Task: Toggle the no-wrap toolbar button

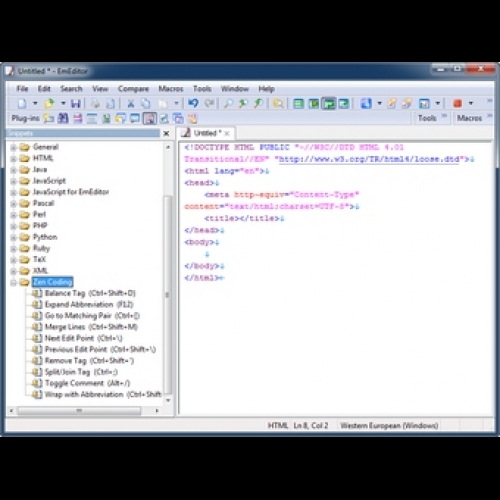Action: tap(298, 104)
